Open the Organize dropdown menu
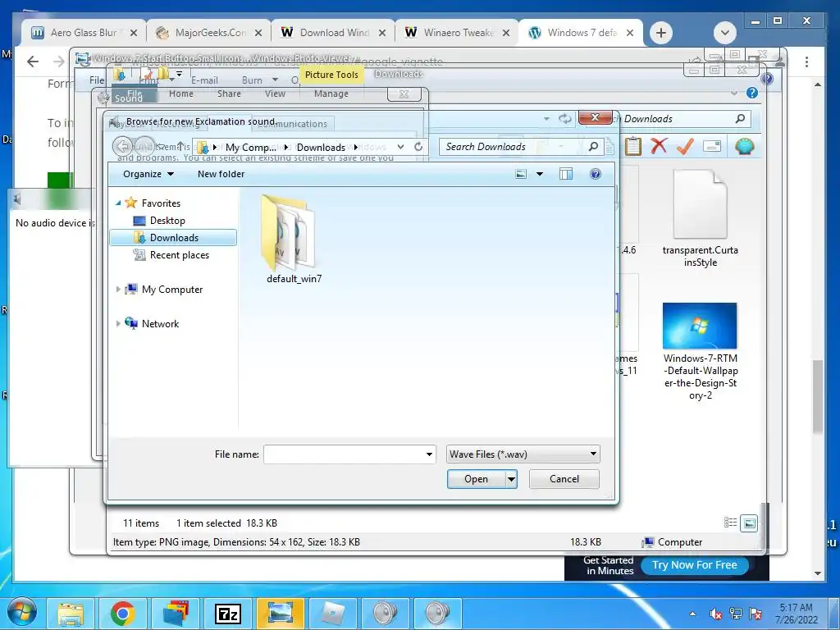 click(x=148, y=174)
